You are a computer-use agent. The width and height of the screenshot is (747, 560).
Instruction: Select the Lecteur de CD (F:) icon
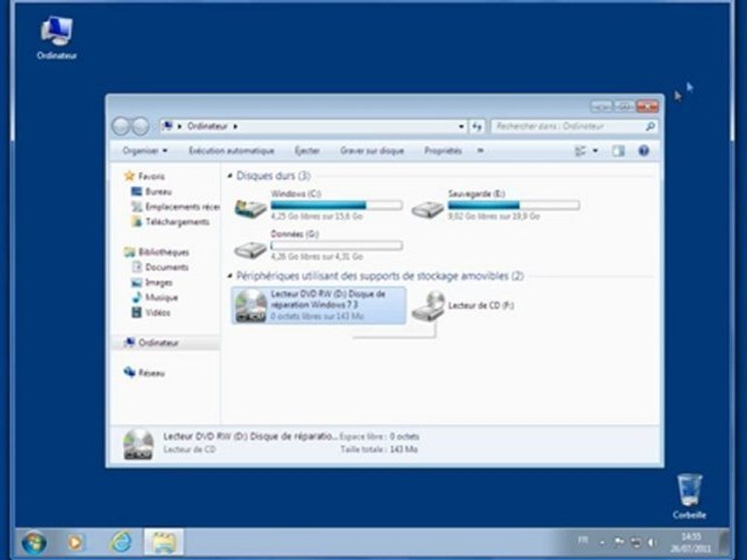click(x=428, y=306)
